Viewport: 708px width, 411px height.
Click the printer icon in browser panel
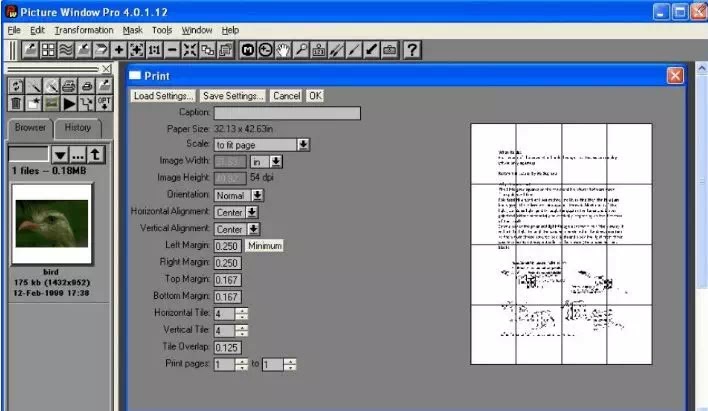[69, 86]
